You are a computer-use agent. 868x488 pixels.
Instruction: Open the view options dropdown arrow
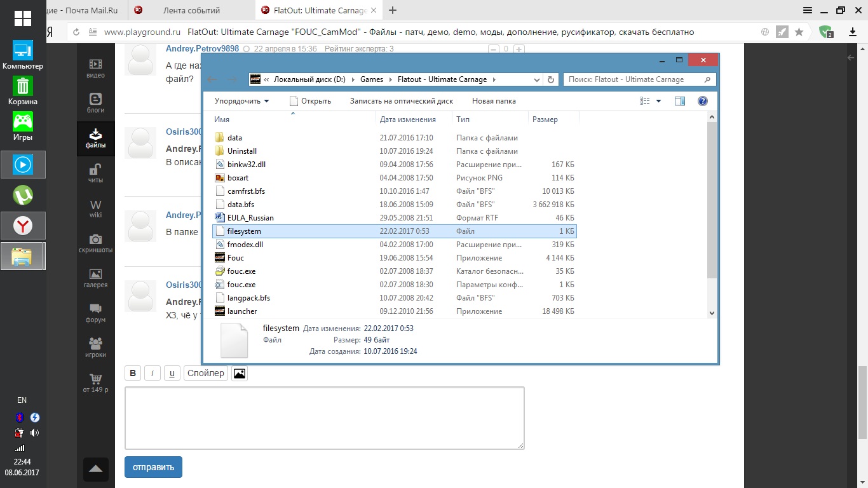tap(658, 101)
